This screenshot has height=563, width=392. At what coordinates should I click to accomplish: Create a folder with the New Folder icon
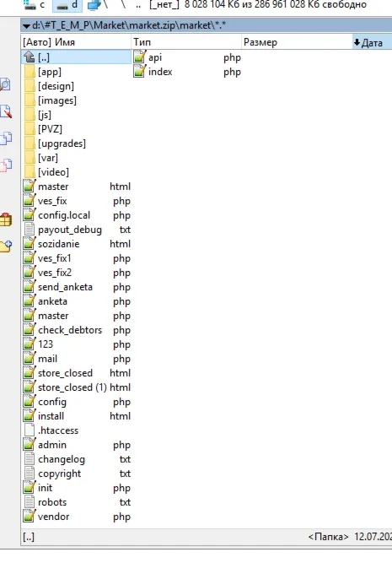[5, 246]
